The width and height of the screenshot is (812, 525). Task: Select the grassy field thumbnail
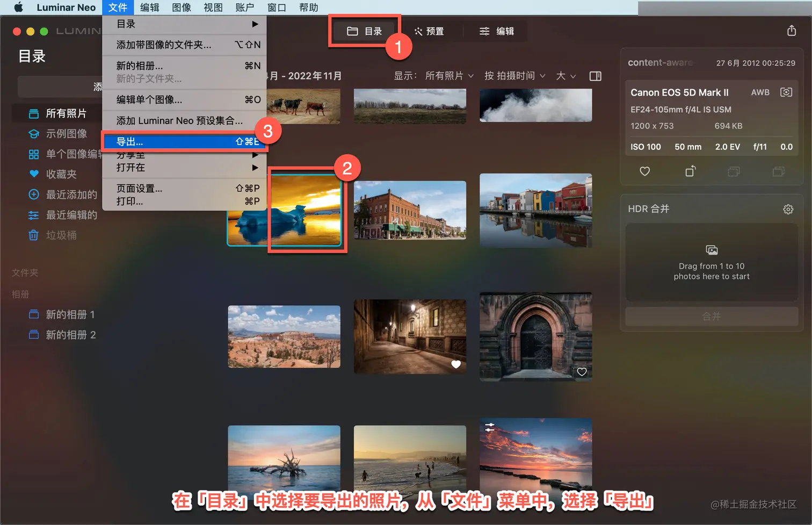(410, 106)
